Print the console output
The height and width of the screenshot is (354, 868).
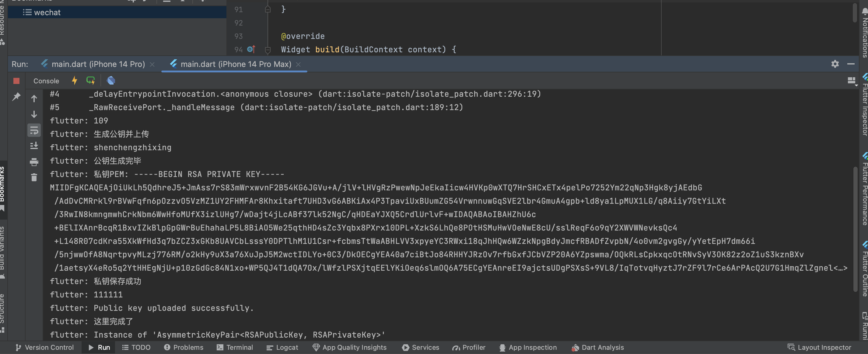34,162
